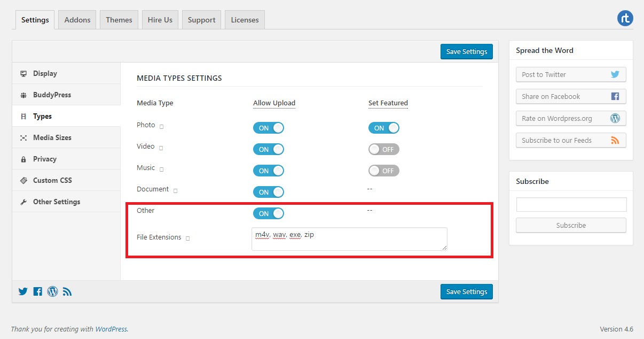The width and height of the screenshot is (644, 339).
Task: Disable Allow Upload for Photo
Action: coord(269,128)
